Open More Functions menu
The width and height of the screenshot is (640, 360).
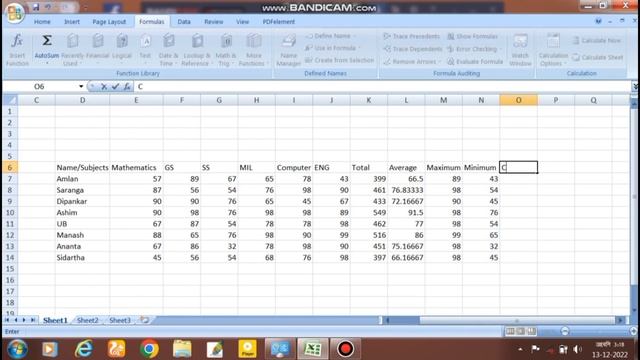253,50
